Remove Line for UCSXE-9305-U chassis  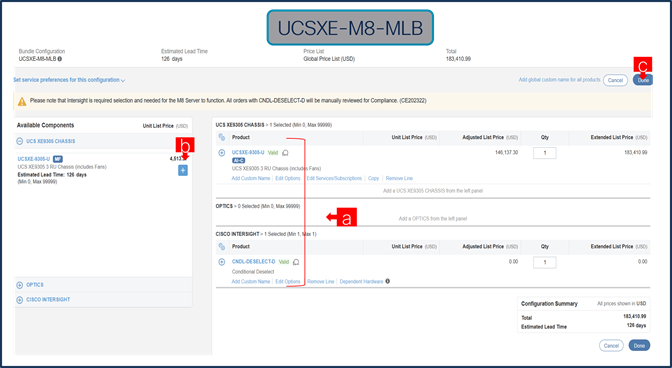point(399,178)
